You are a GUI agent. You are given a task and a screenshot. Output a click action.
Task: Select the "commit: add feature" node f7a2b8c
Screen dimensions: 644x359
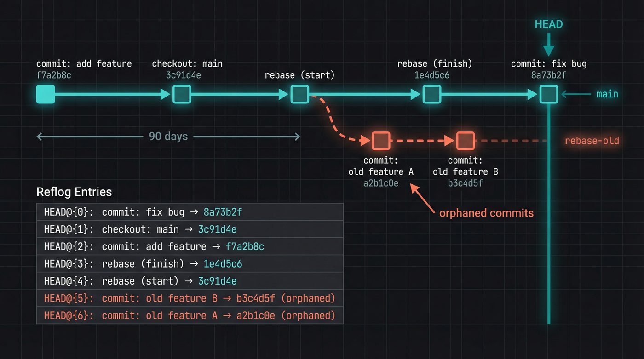pyautogui.click(x=45, y=94)
